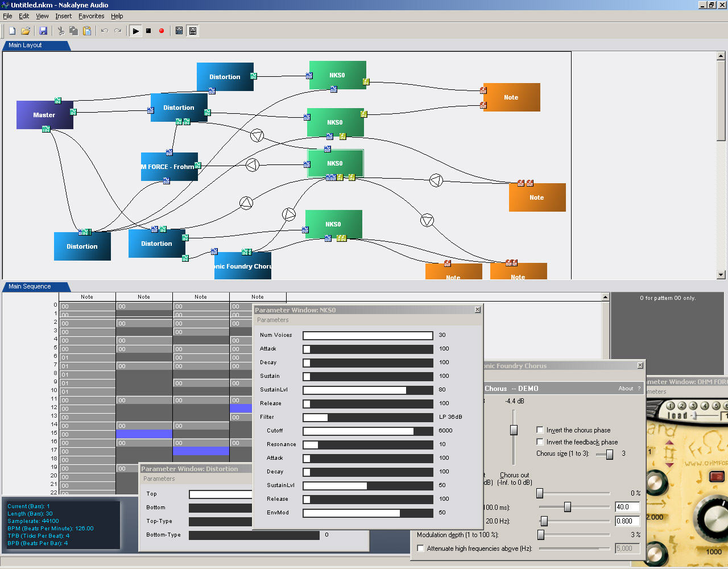Load OHM Force preset button 1
Screen dimensions: 728x569
click(x=670, y=406)
